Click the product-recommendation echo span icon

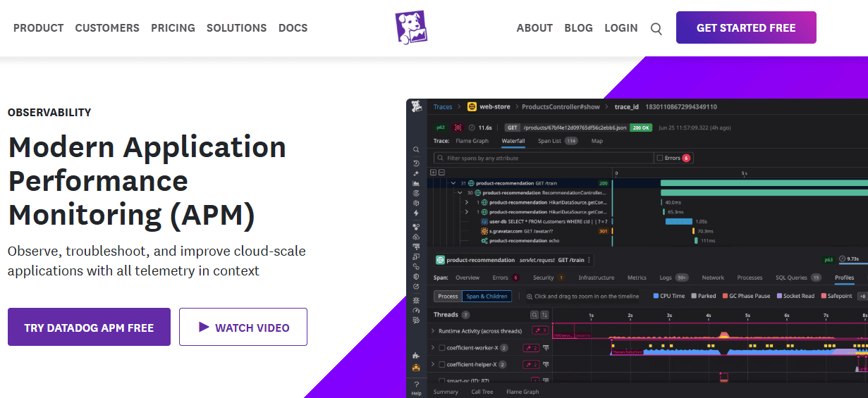click(x=484, y=241)
